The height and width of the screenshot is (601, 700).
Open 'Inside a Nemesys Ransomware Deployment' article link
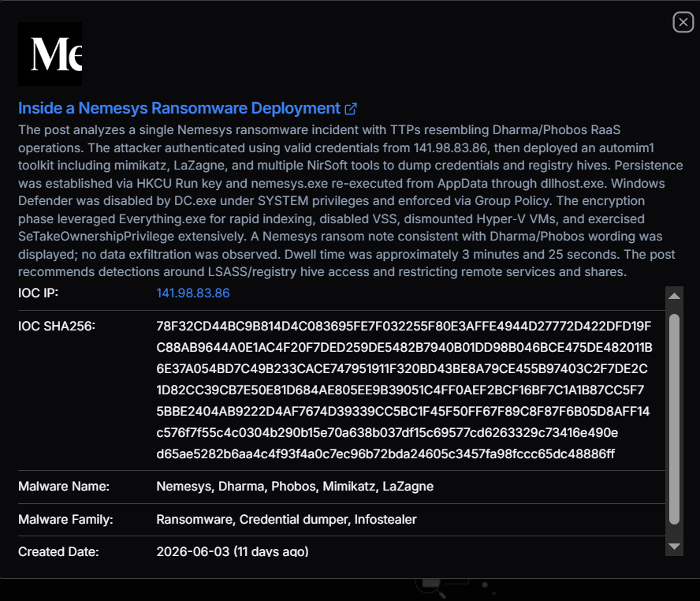[179, 108]
